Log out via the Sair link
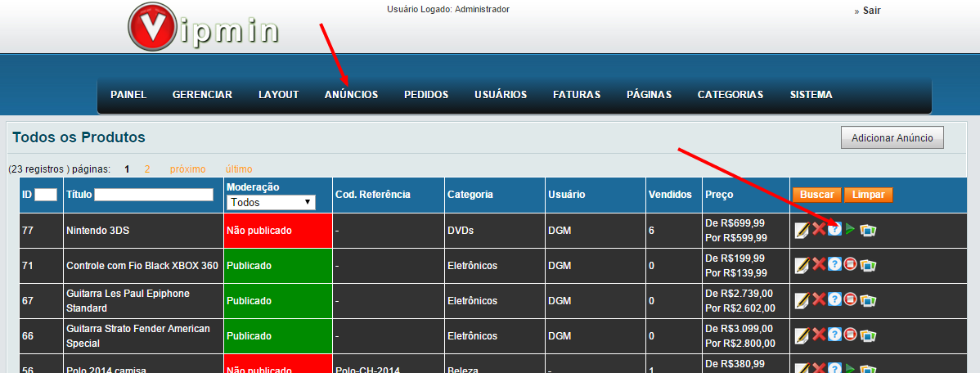The width and height of the screenshot is (980, 373). click(x=872, y=11)
